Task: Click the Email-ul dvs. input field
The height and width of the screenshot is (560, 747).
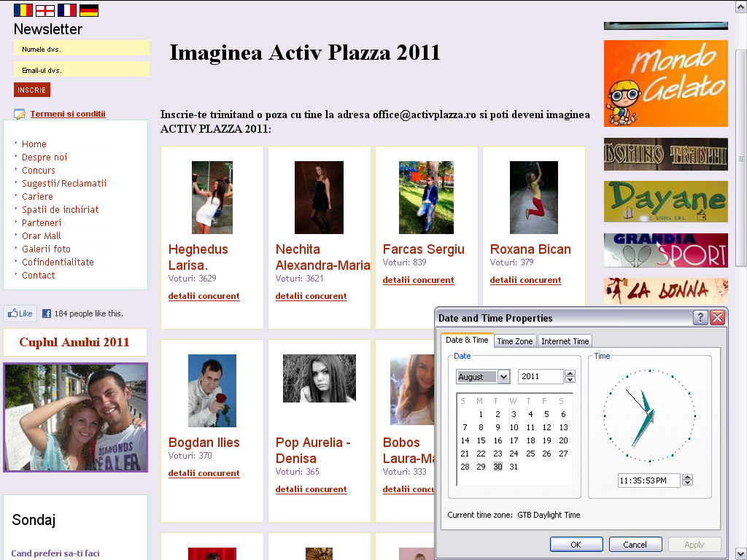Action: [81, 69]
